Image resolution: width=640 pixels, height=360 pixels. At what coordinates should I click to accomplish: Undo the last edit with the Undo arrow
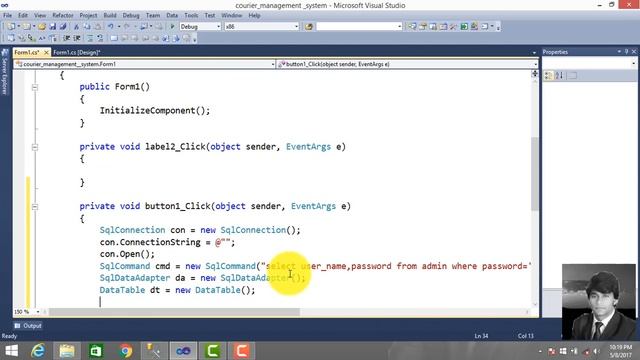pyautogui.click(x=111, y=27)
